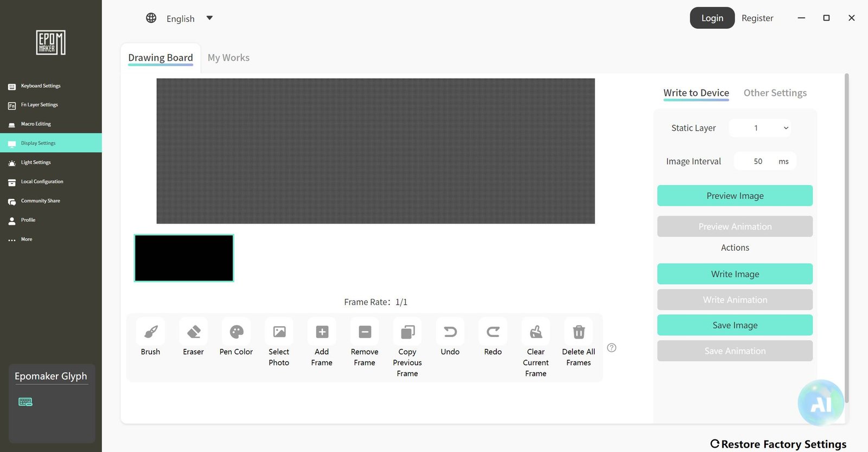Copy the previous frame

coord(407,332)
